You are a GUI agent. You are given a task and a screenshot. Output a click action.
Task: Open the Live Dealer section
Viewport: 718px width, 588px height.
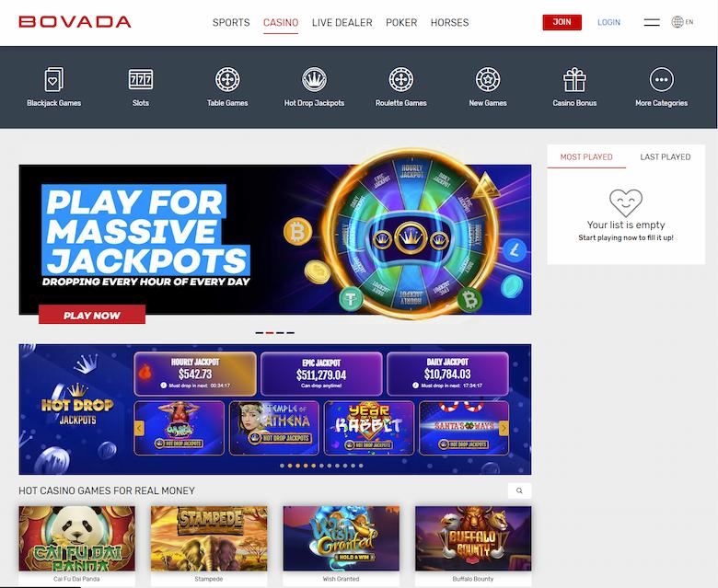click(342, 22)
